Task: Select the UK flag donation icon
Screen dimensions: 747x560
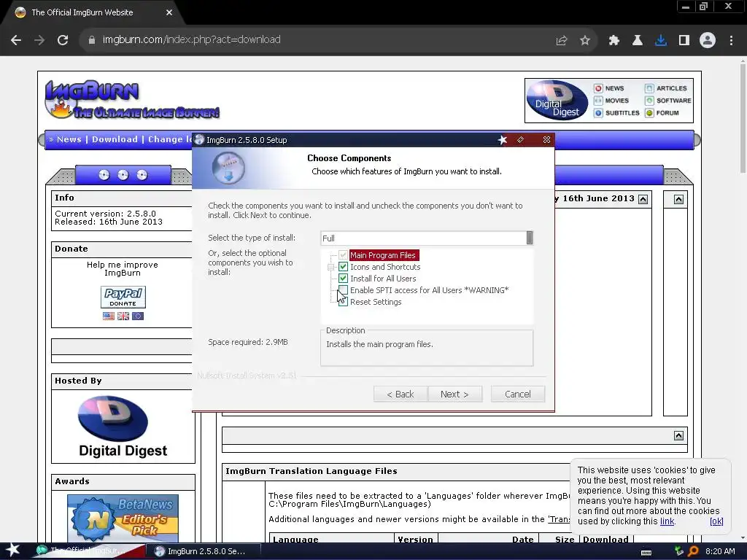Action: point(123,316)
